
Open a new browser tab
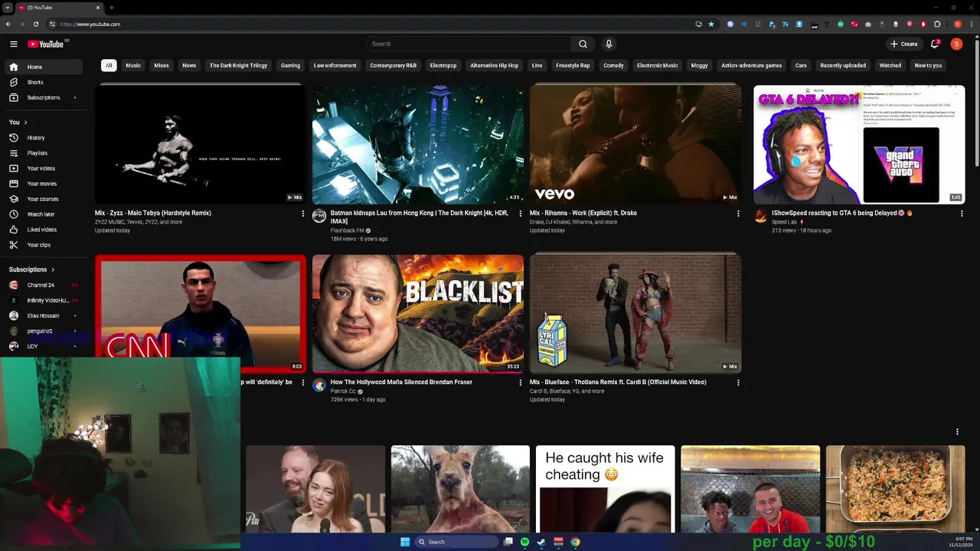(x=112, y=8)
